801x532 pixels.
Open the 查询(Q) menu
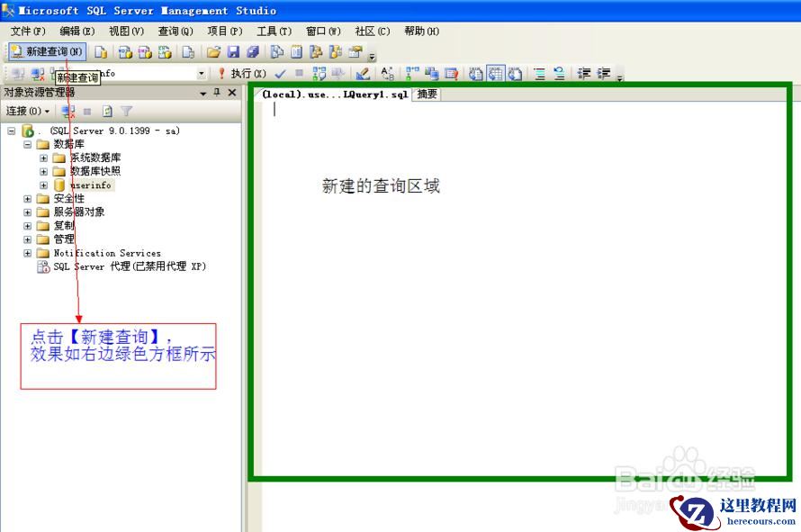pos(175,32)
